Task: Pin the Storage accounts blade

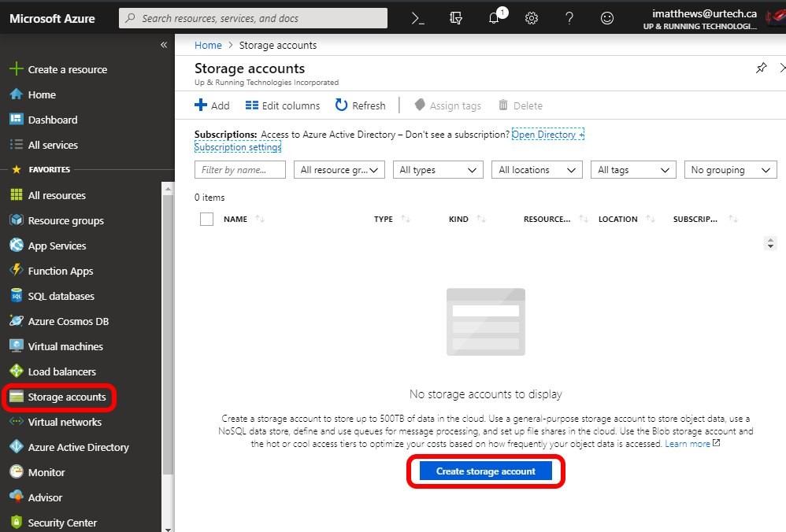Action: tap(761, 68)
